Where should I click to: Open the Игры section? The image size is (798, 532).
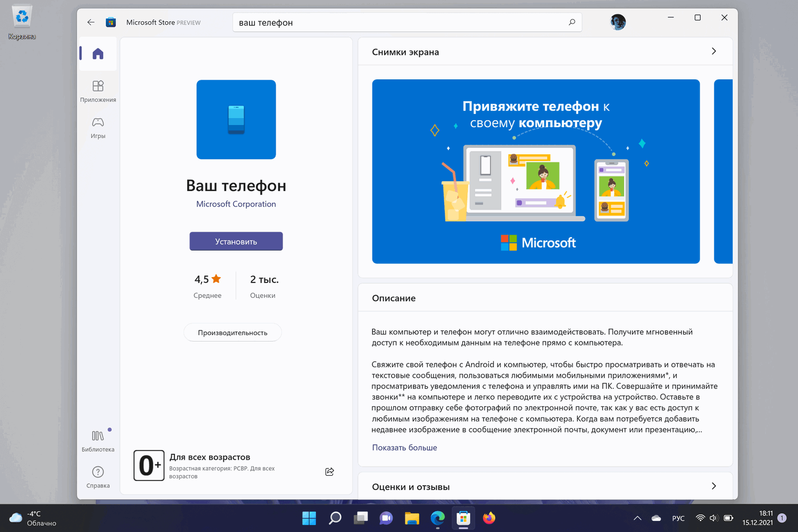click(98, 128)
